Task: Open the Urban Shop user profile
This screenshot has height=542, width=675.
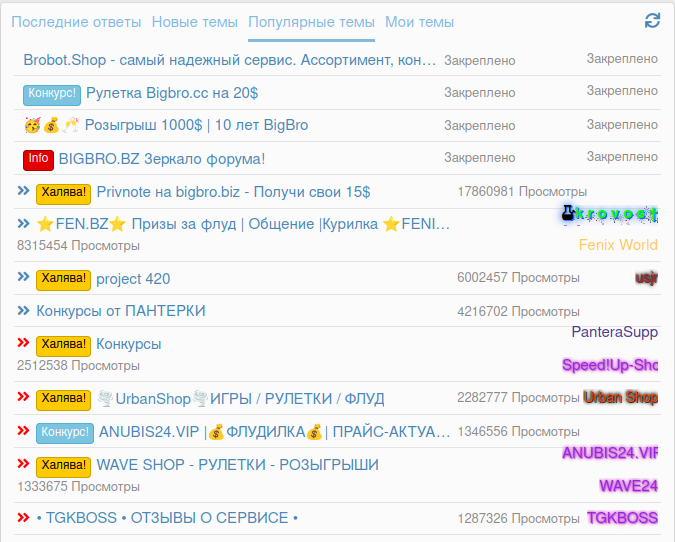Action: [620, 397]
